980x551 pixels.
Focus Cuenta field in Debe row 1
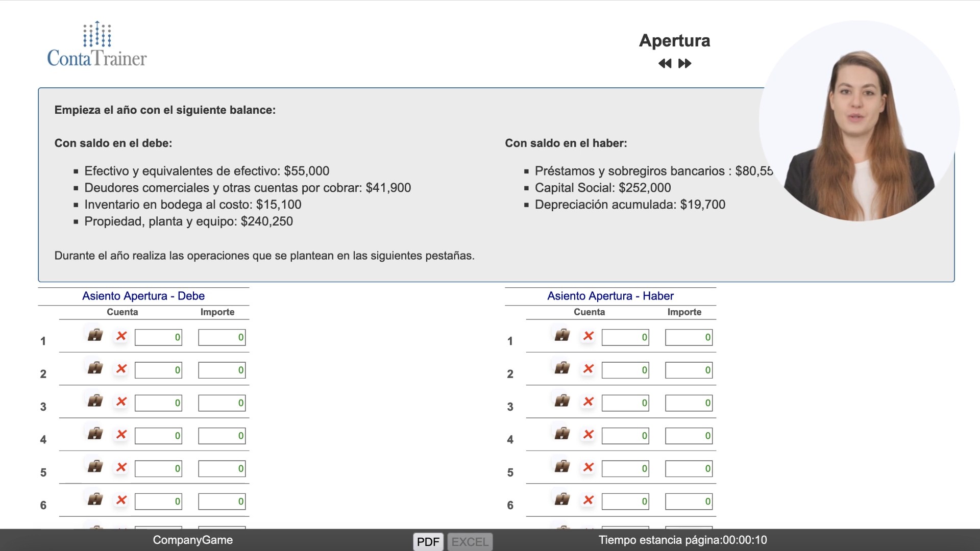click(158, 337)
